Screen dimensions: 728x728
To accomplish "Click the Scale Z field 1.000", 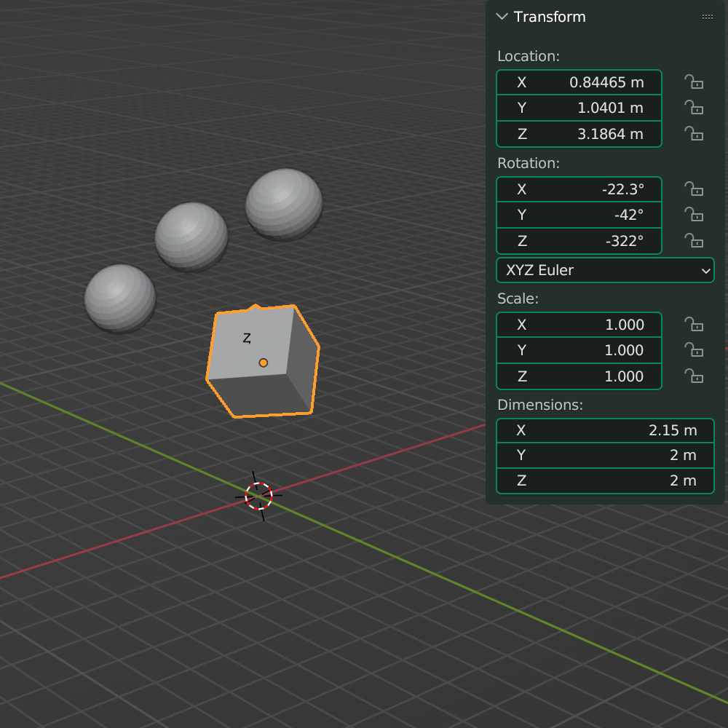I will tap(579, 376).
